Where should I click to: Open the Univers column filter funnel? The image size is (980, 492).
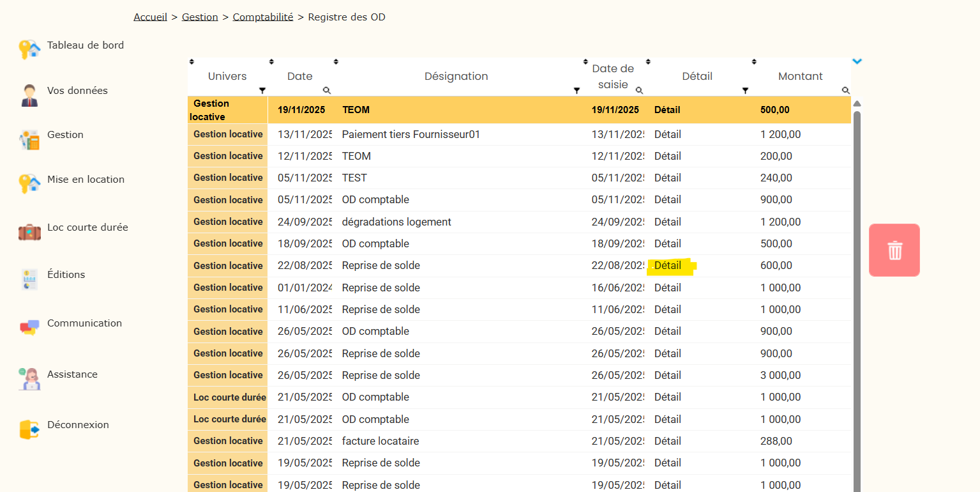point(262,91)
